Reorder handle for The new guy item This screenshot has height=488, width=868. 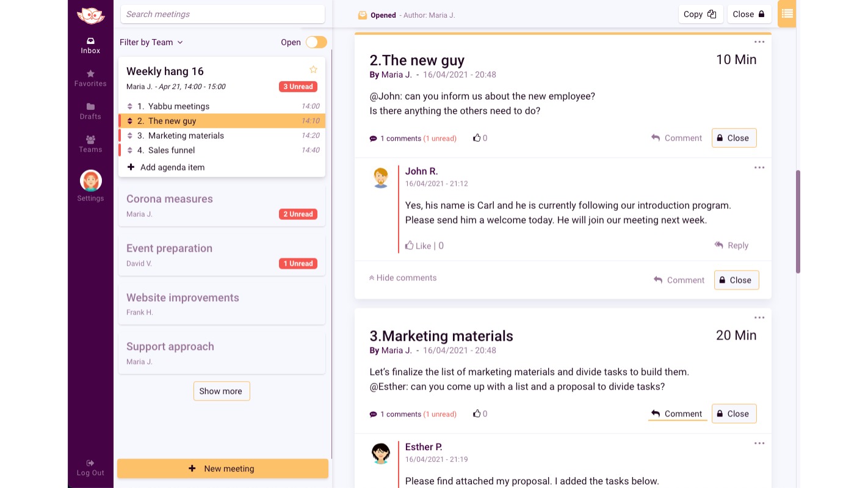tap(130, 121)
